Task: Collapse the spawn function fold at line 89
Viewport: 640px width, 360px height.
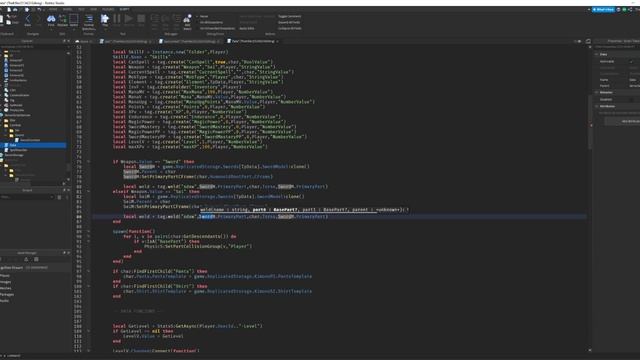Action: tap(89, 231)
